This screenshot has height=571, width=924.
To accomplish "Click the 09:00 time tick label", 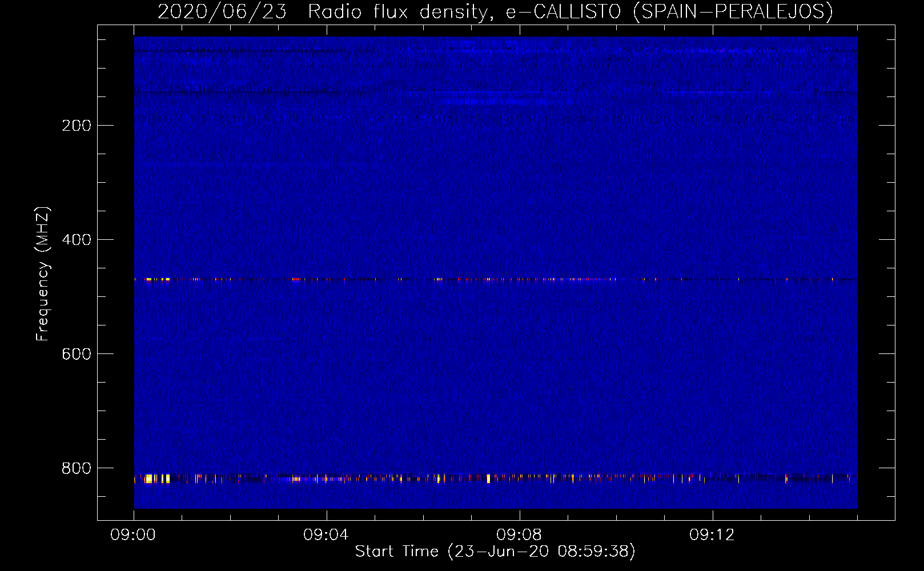I will tap(133, 535).
